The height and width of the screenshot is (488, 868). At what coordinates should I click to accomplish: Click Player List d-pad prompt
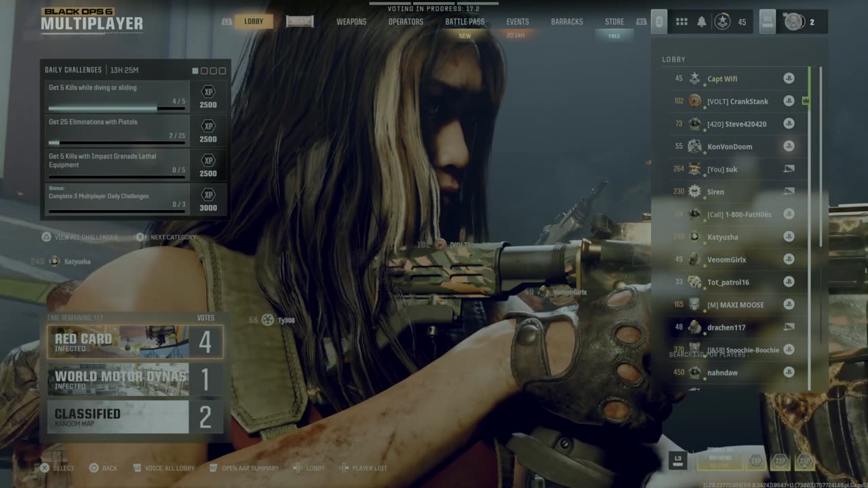tap(363, 468)
